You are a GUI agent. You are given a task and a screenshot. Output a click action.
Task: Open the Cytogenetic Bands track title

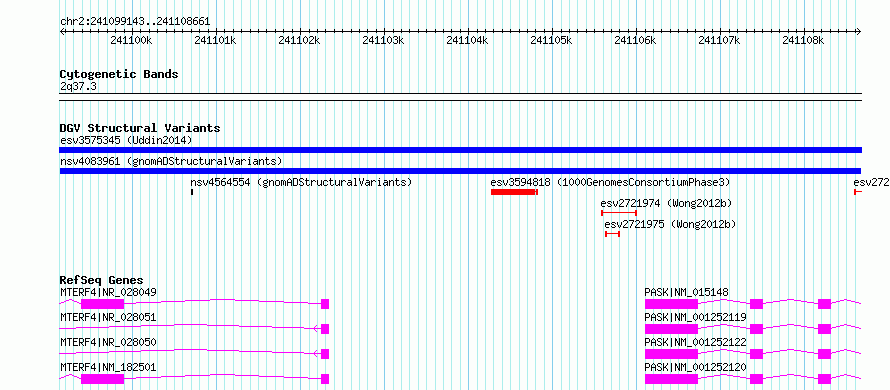pyautogui.click(x=119, y=74)
